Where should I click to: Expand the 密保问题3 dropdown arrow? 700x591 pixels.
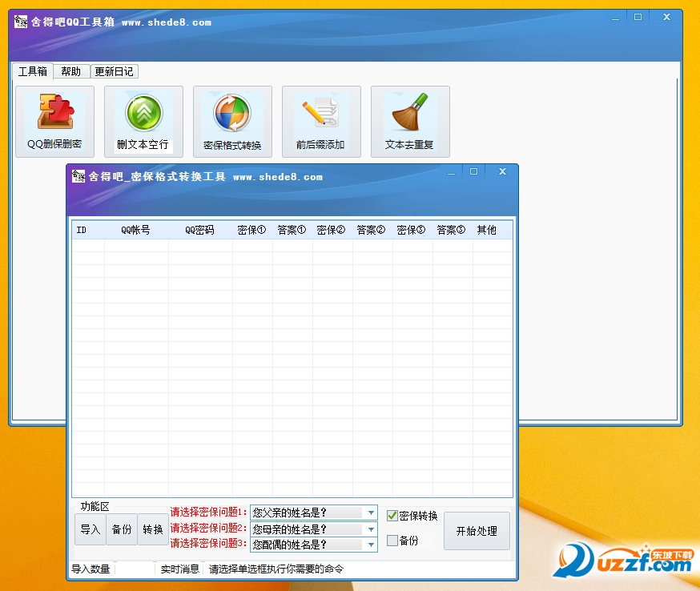[x=371, y=545]
